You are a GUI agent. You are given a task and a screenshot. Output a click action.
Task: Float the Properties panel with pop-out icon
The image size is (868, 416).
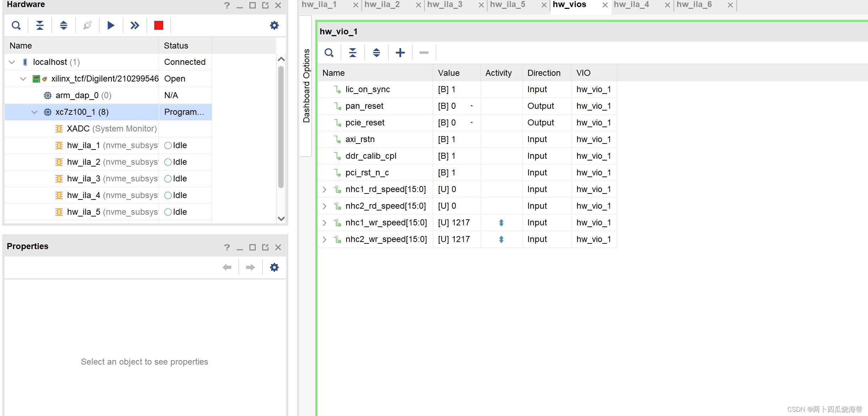point(265,247)
